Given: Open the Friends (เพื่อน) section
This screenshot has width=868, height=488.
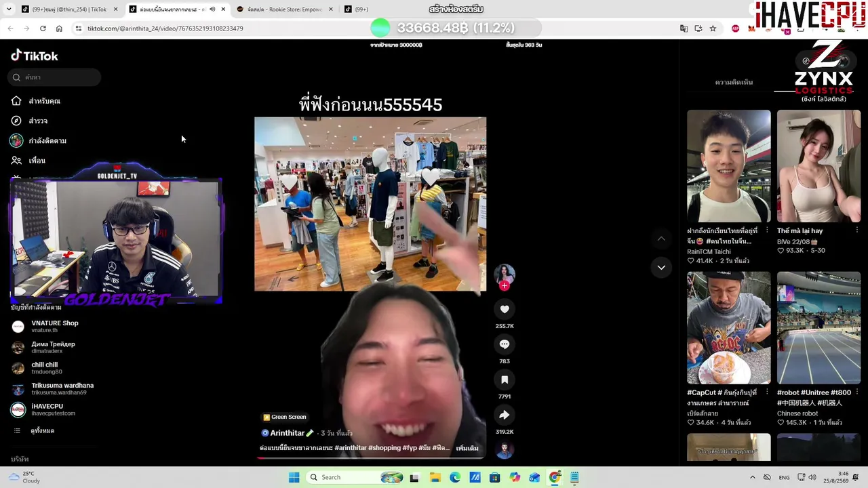Looking at the screenshot, I should 28,161.
